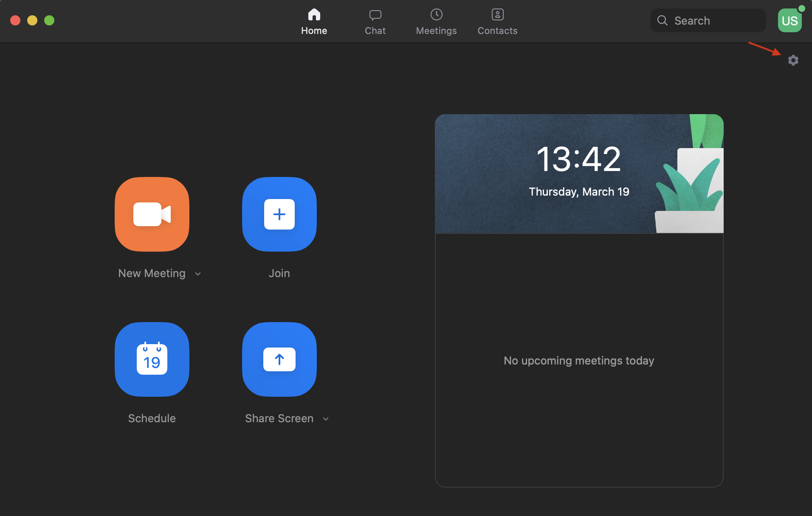Screen dimensions: 812x516
Task: Minimize window with yellow button
Action: [x=32, y=20]
